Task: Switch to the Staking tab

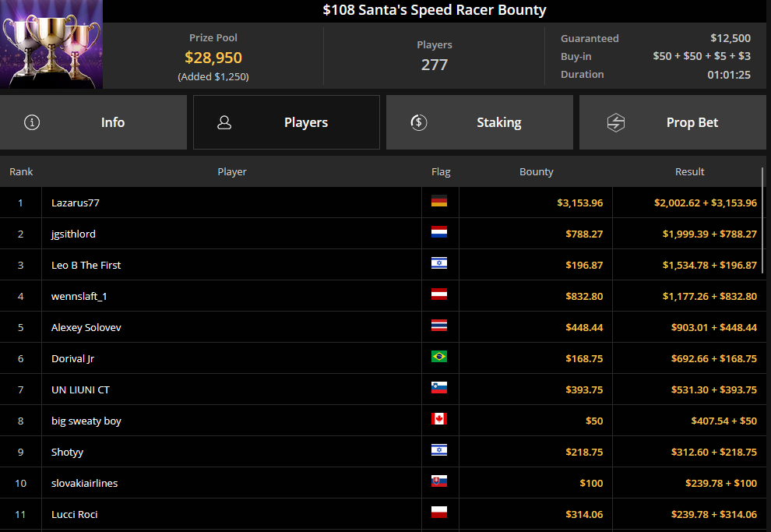Action: 480,122
